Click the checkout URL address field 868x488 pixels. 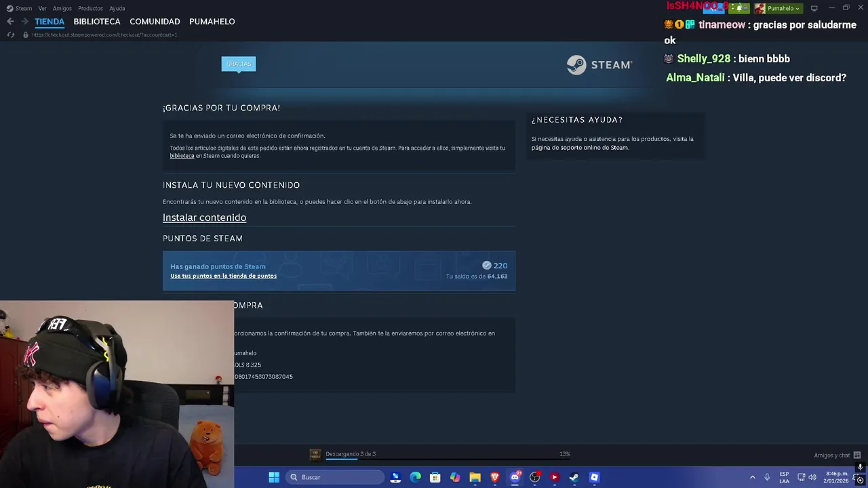pos(104,35)
